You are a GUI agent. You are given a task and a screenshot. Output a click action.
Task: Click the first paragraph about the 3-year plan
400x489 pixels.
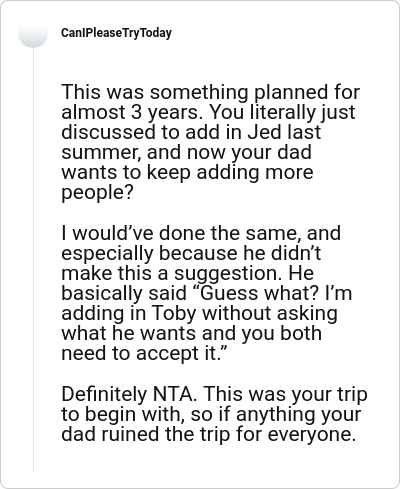(x=211, y=142)
